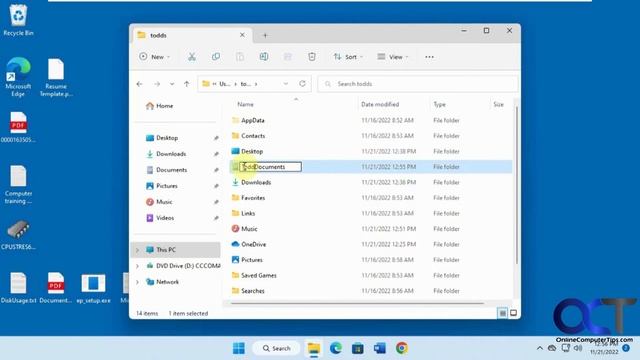
Task: Open the Sort dropdown menu
Action: coord(348,57)
